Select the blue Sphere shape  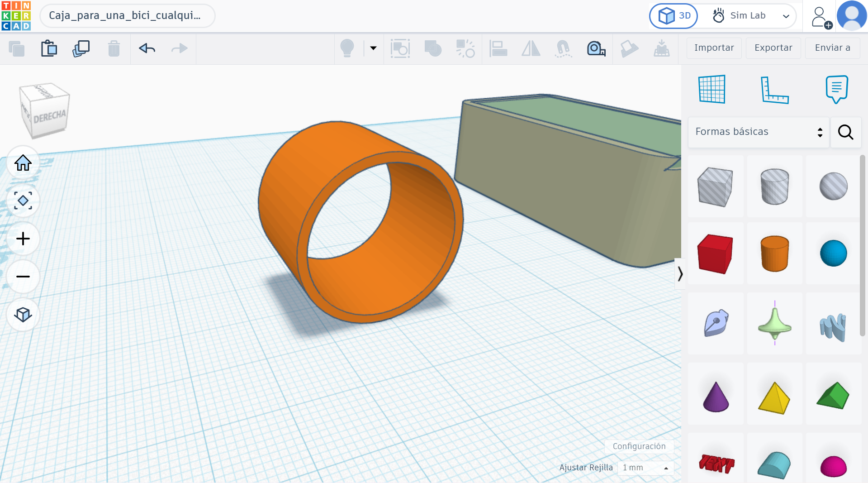pos(833,253)
